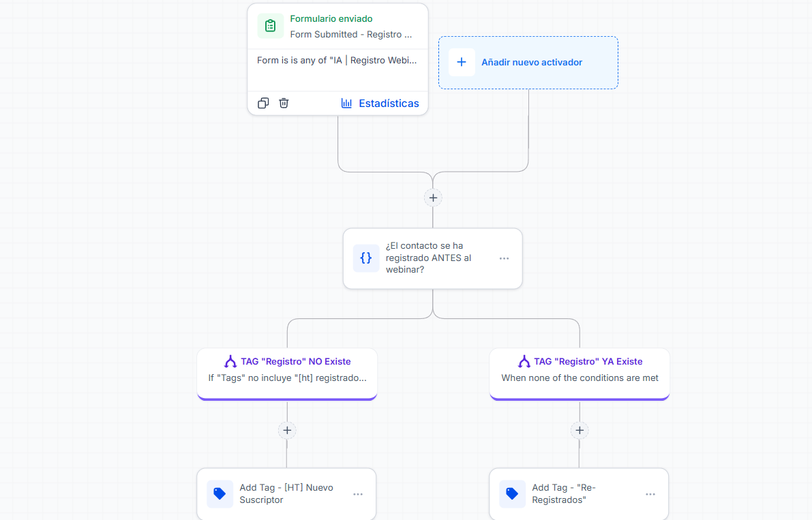Image resolution: width=812 pixels, height=520 pixels.
Task: Click branch icon of TAG "Registro" NO Existe
Action: (230, 361)
